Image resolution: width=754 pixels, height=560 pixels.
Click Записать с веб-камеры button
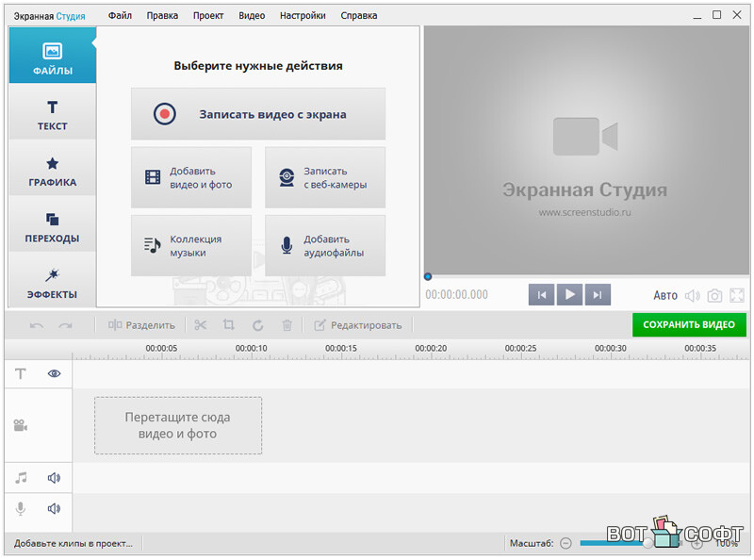325,177
